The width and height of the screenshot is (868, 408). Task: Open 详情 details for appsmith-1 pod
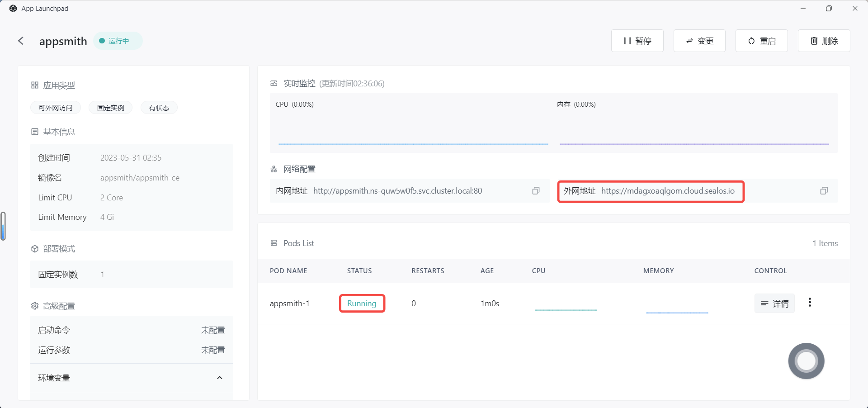(x=774, y=304)
